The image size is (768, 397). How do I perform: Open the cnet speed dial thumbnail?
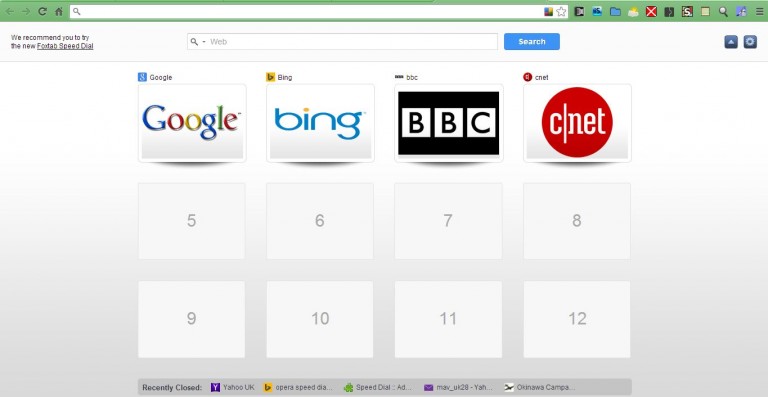[577, 123]
